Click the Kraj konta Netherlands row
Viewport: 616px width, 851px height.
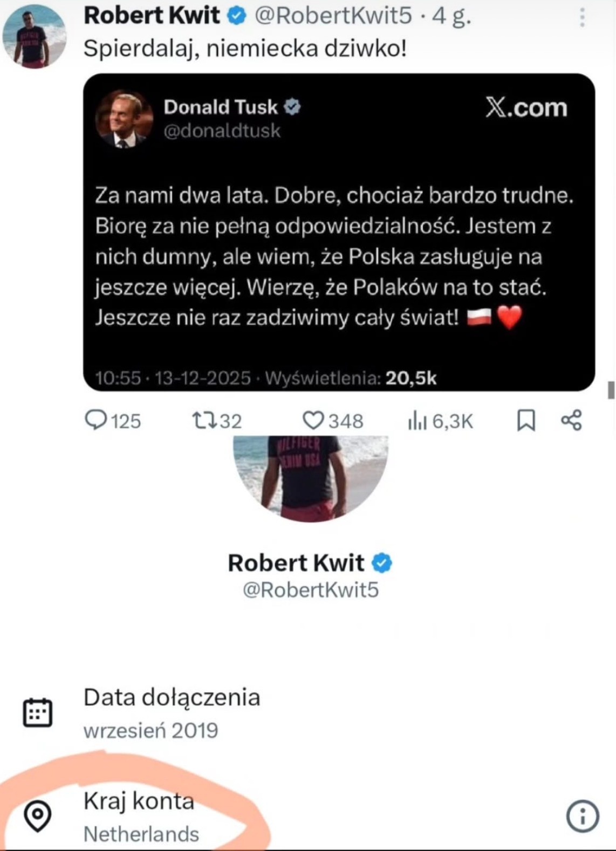coord(141,817)
